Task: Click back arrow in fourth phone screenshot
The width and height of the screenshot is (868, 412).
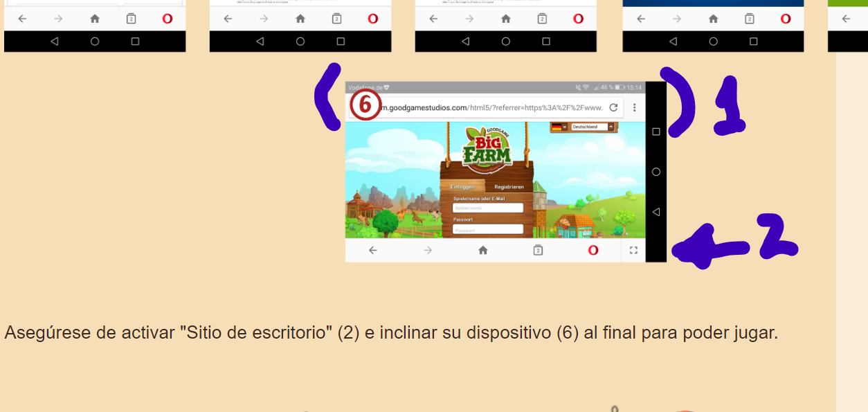Action: [641, 19]
